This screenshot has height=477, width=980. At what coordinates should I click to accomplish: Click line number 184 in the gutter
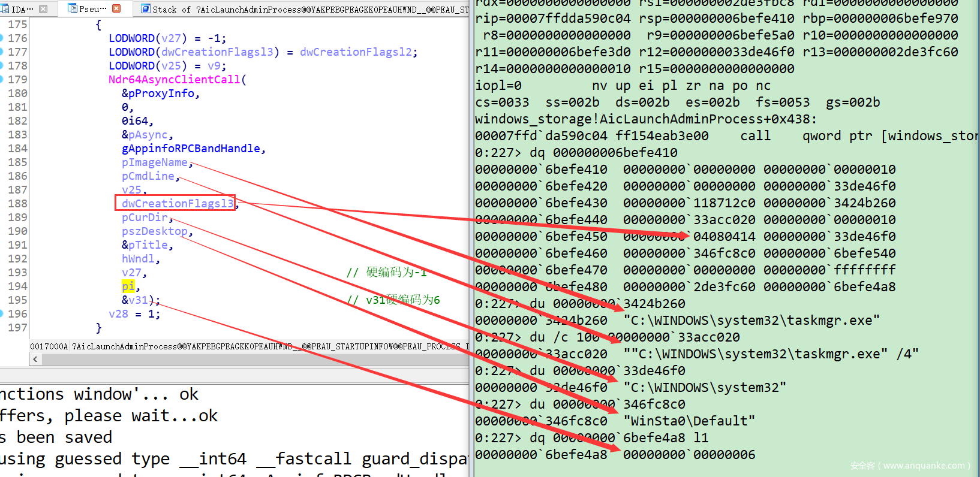click(17, 149)
